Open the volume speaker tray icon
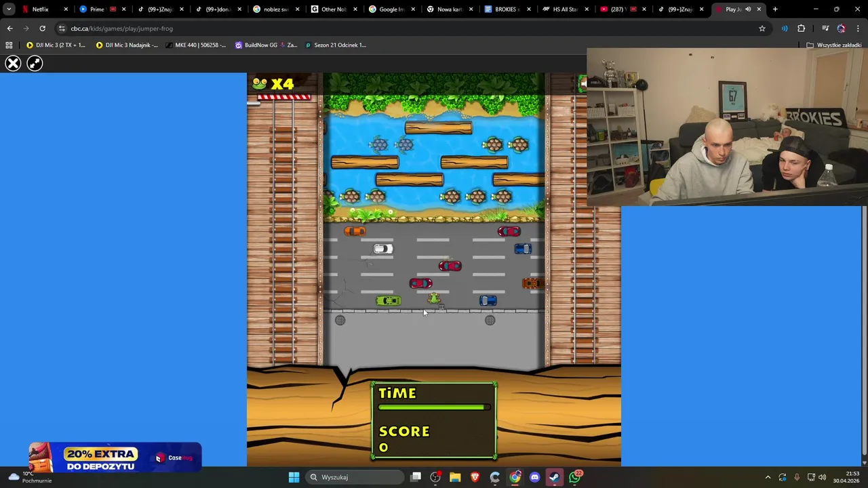 pyautogui.click(x=822, y=477)
